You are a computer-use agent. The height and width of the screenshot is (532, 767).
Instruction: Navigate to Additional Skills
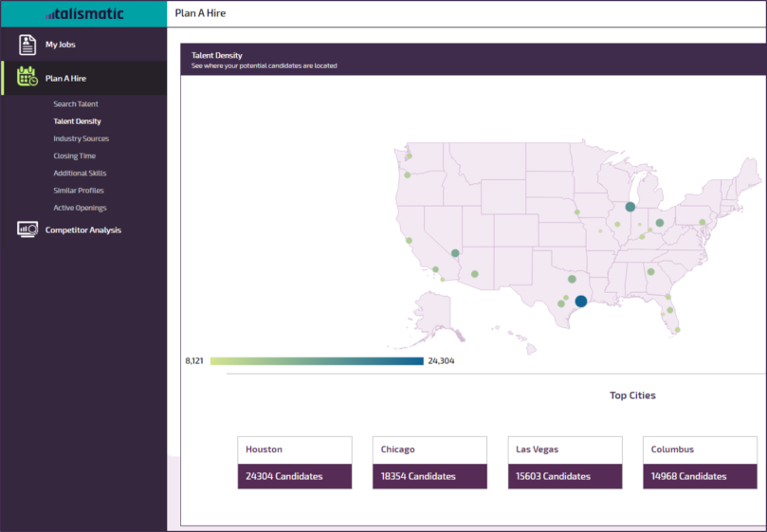80,174
